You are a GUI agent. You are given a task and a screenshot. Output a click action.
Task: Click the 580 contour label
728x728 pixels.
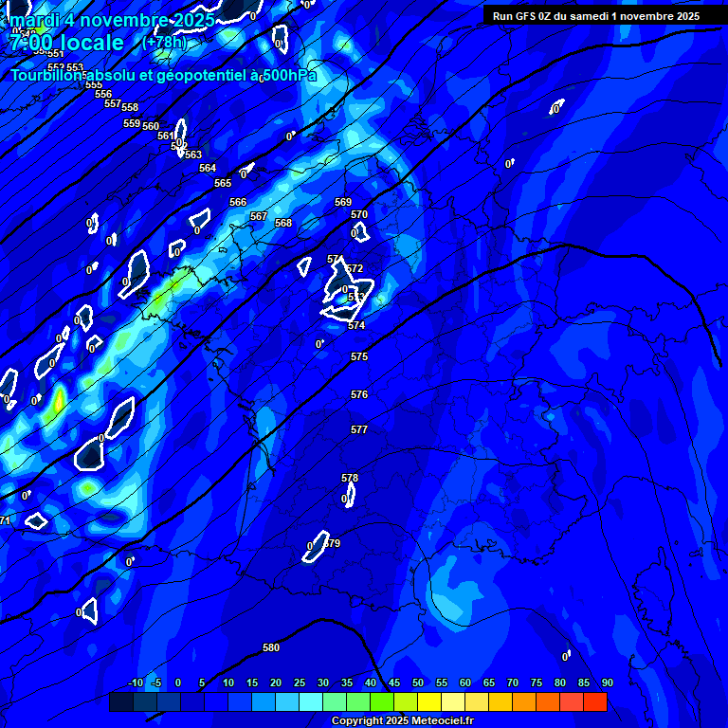271,648
